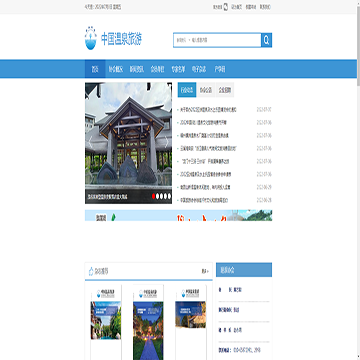
Task: Click the logo atop the first magazine cover
Action: pyautogui.click(x=106, y=293)
